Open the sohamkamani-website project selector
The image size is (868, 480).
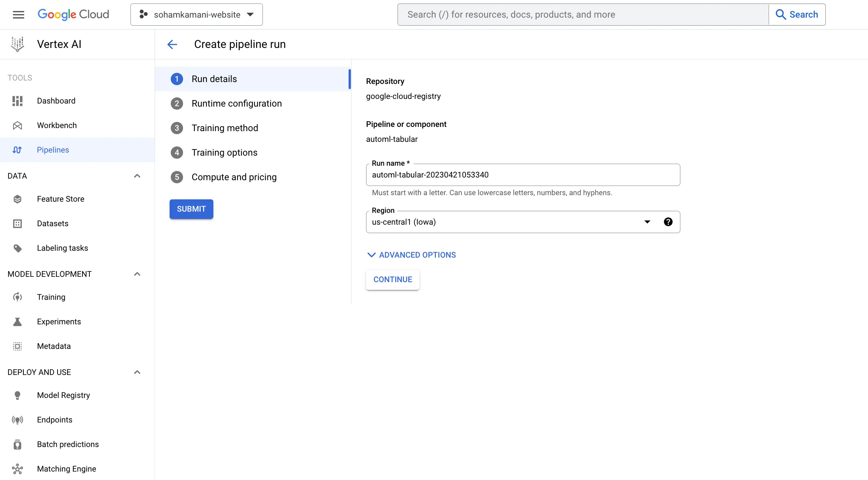click(196, 15)
